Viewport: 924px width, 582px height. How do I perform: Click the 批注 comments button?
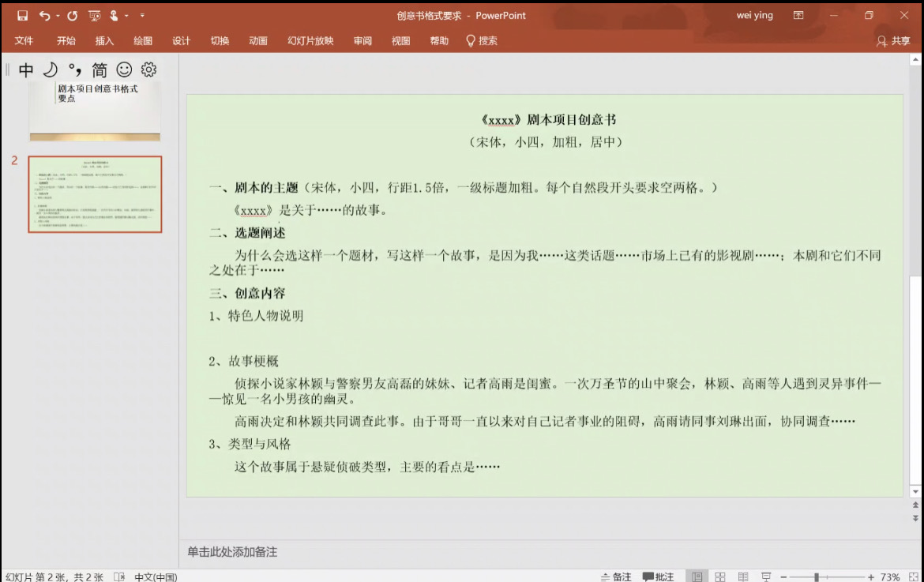pyautogui.click(x=659, y=577)
